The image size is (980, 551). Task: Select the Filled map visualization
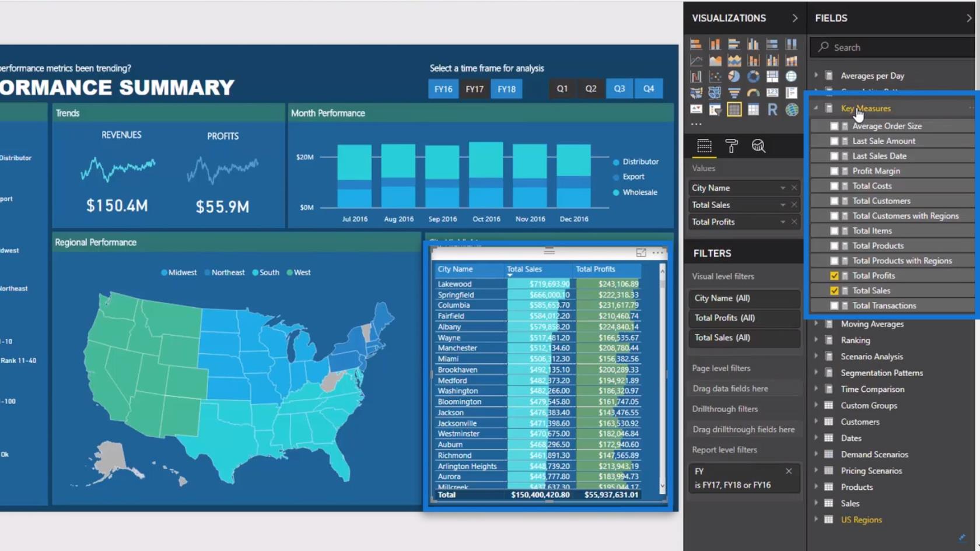[x=696, y=93]
